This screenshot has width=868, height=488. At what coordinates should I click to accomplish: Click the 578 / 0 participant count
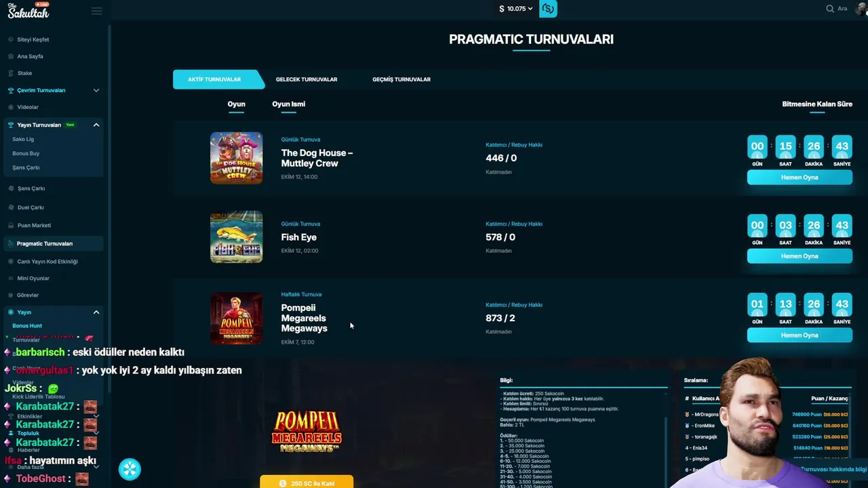coord(500,237)
